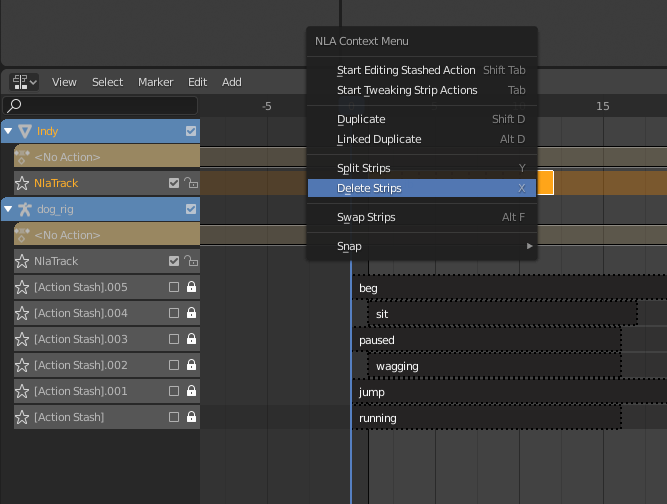Click the object icon next to Indy
The image size is (667, 504).
click(x=24, y=131)
